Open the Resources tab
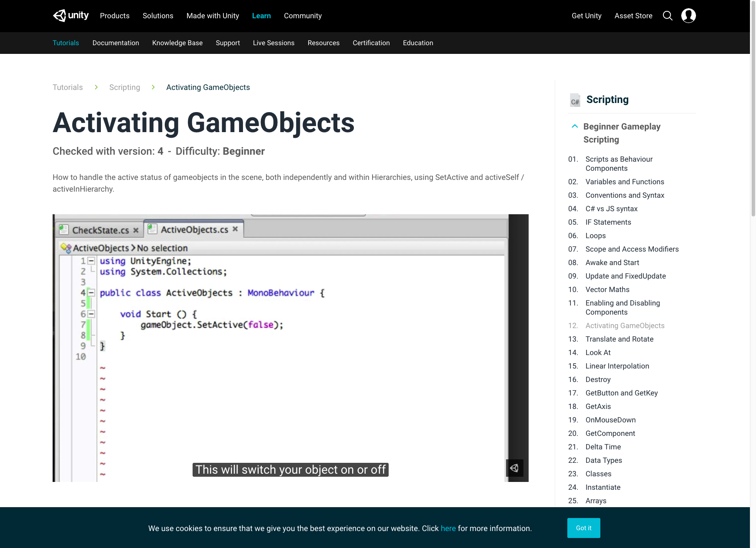Image resolution: width=756 pixels, height=548 pixels. point(323,43)
